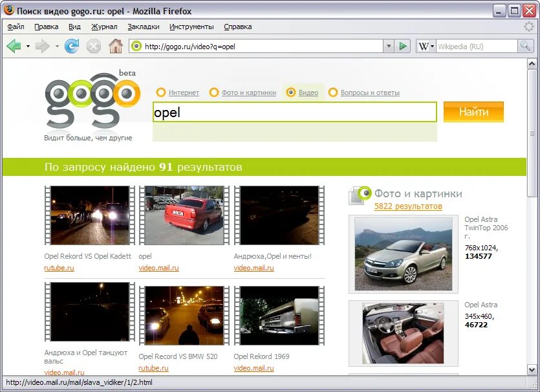Screen dimensions: 540x392
Task: Click video.mail.ru link under Opel Rekord 1969
Action: [254, 368]
